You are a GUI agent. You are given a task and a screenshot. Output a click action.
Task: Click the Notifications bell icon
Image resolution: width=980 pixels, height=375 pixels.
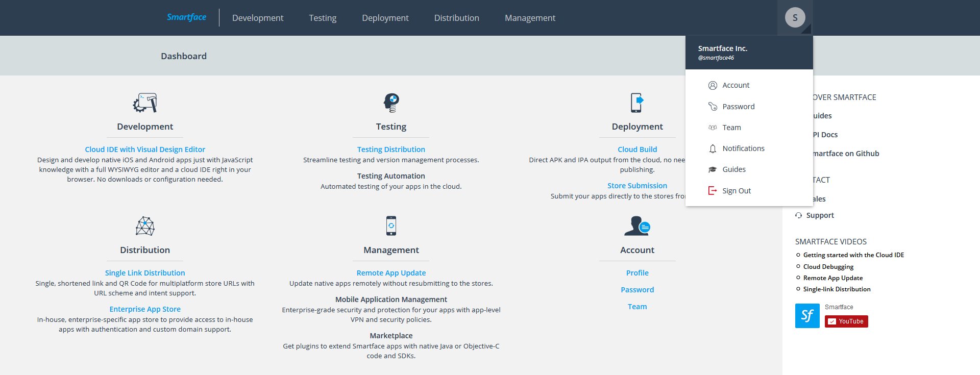click(713, 148)
